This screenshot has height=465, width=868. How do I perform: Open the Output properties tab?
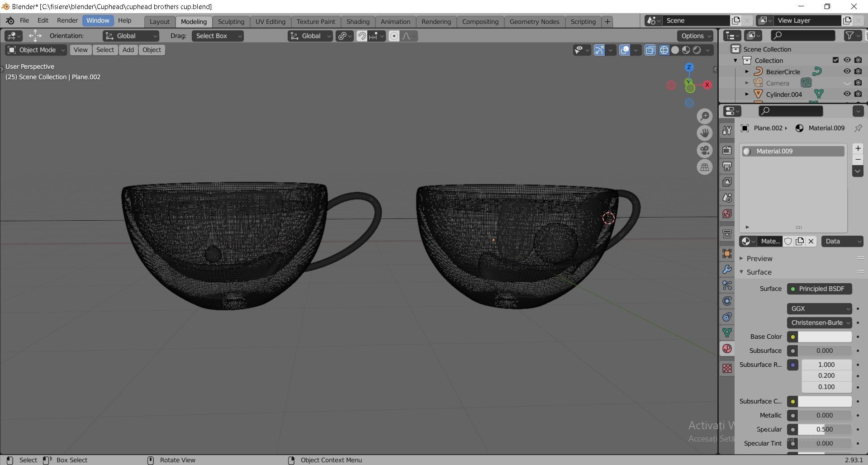[727, 166]
